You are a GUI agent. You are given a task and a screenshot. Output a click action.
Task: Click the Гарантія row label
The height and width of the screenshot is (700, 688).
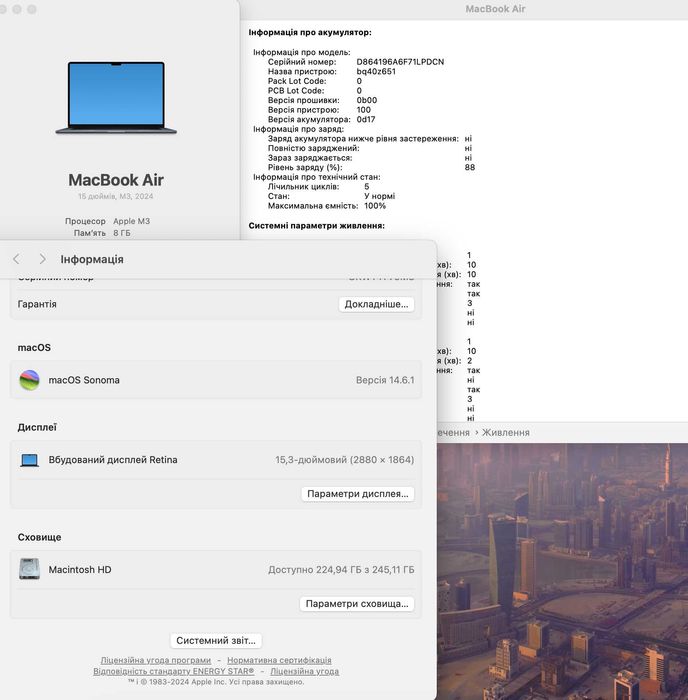click(37, 304)
